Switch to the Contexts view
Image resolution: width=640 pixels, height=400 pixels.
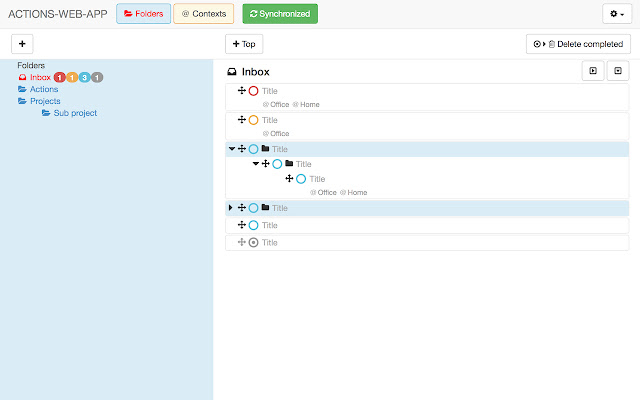point(204,14)
